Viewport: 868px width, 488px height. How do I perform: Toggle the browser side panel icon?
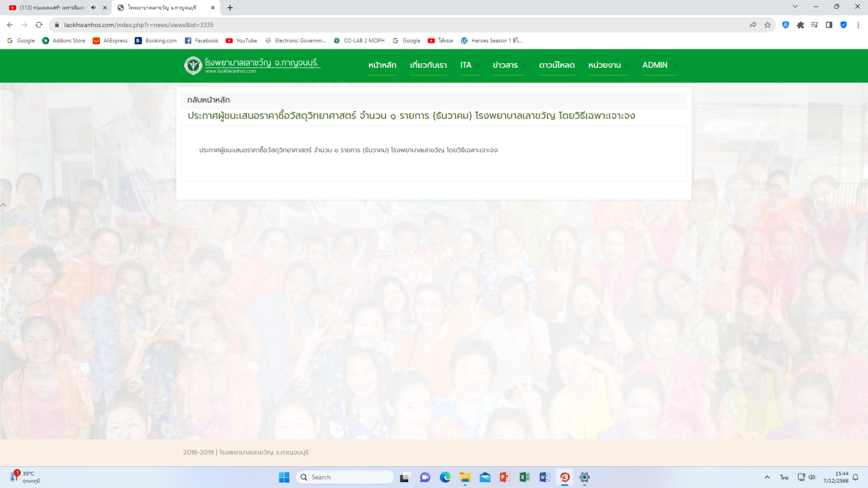pyautogui.click(x=829, y=25)
